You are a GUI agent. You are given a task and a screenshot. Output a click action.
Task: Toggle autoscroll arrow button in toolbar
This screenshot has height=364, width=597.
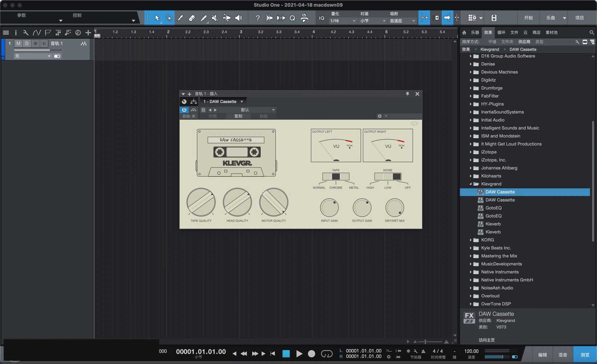click(x=447, y=18)
